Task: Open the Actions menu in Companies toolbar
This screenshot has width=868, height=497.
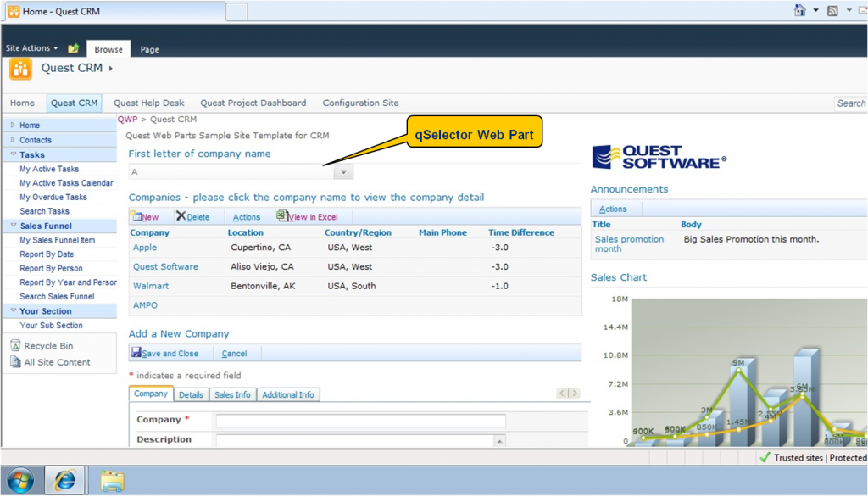Action: pos(247,217)
